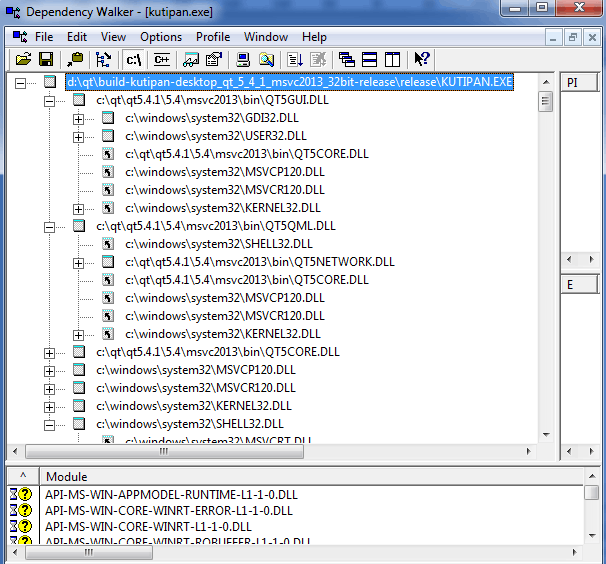The image size is (606, 564).
Task: Open the System Information computer icon
Action: (243, 60)
